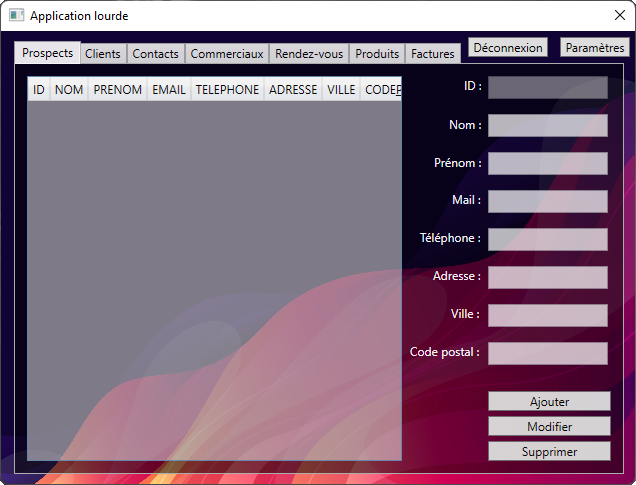Click the EMAIL column header
This screenshot has height=485, width=636.
[x=169, y=90]
